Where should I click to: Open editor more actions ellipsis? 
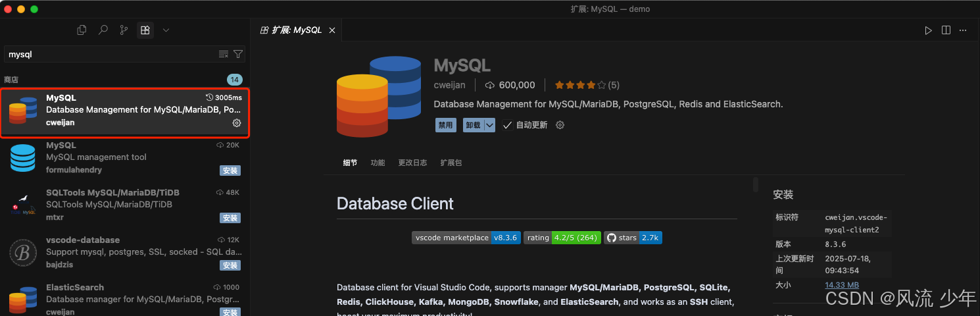pyautogui.click(x=964, y=30)
